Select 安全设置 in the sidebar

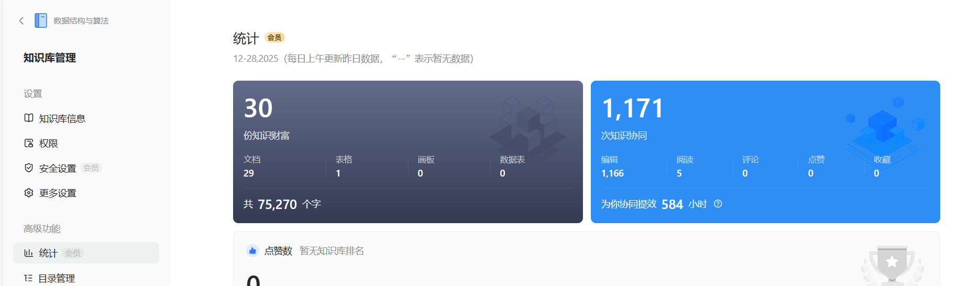pyautogui.click(x=58, y=168)
